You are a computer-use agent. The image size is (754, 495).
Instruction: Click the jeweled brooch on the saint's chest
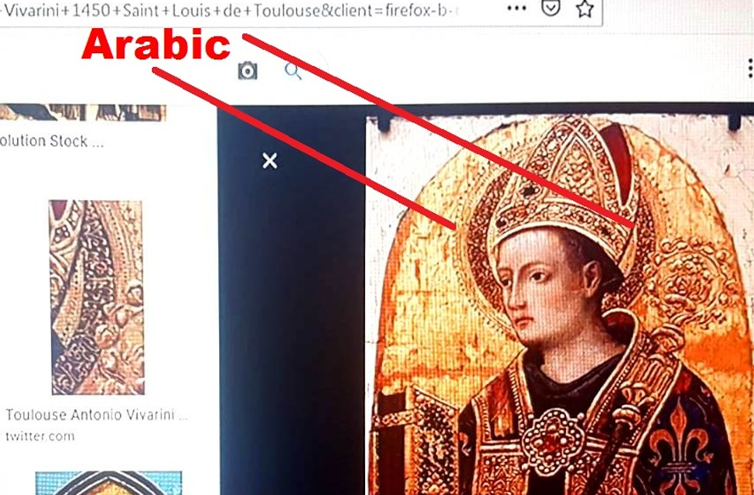pos(553,441)
